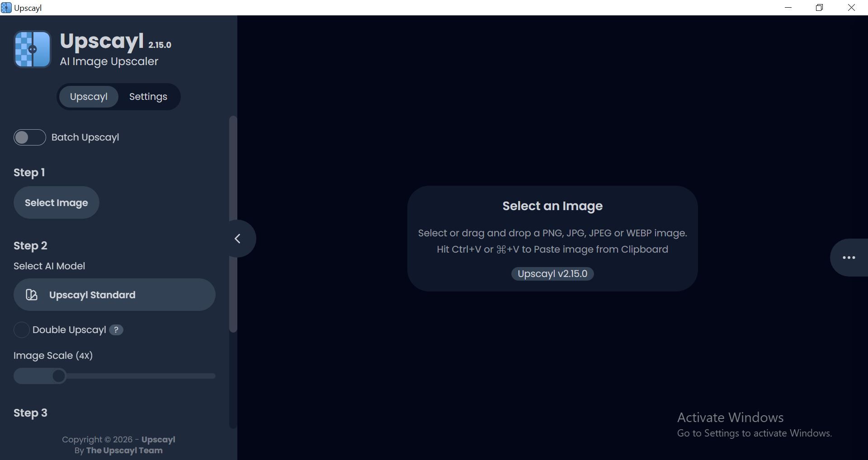Image resolution: width=868 pixels, height=460 pixels.
Task: Click the 'Image Scale (4X)' label
Action: pyautogui.click(x=53, y=356)
